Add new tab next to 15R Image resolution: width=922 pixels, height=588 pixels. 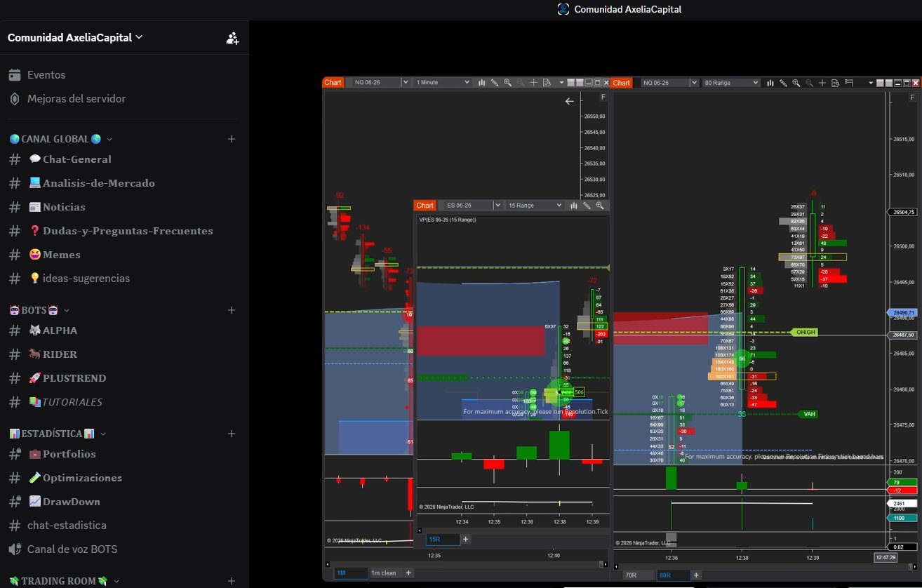[x=466, y=540]
